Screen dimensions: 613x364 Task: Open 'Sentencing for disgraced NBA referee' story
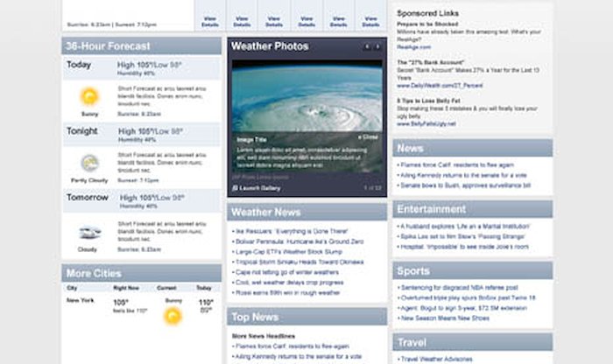tap(460, 288)
